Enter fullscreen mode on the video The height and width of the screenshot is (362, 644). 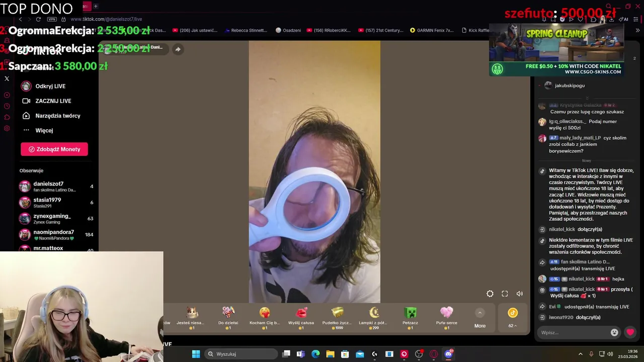pos(505,294)
